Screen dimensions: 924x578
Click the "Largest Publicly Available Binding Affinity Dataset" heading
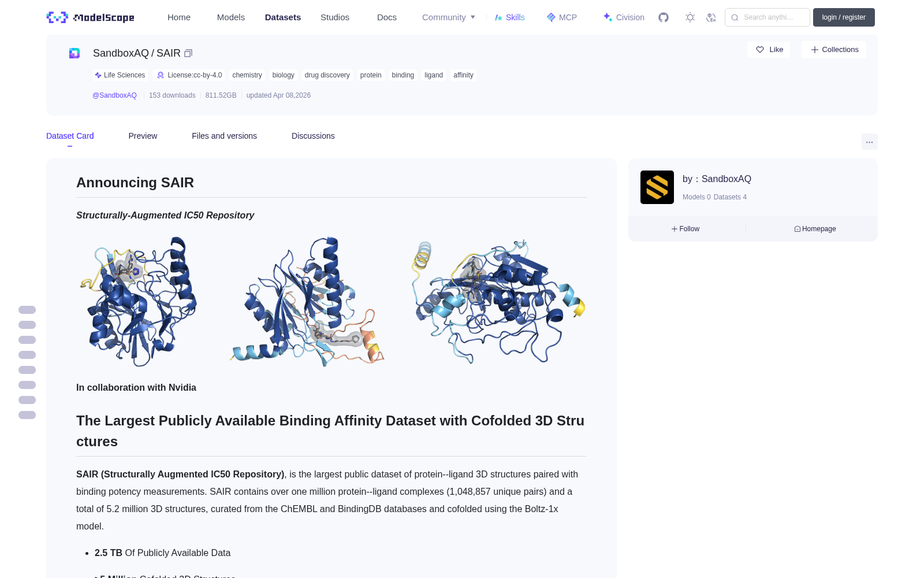coord(331,431)
